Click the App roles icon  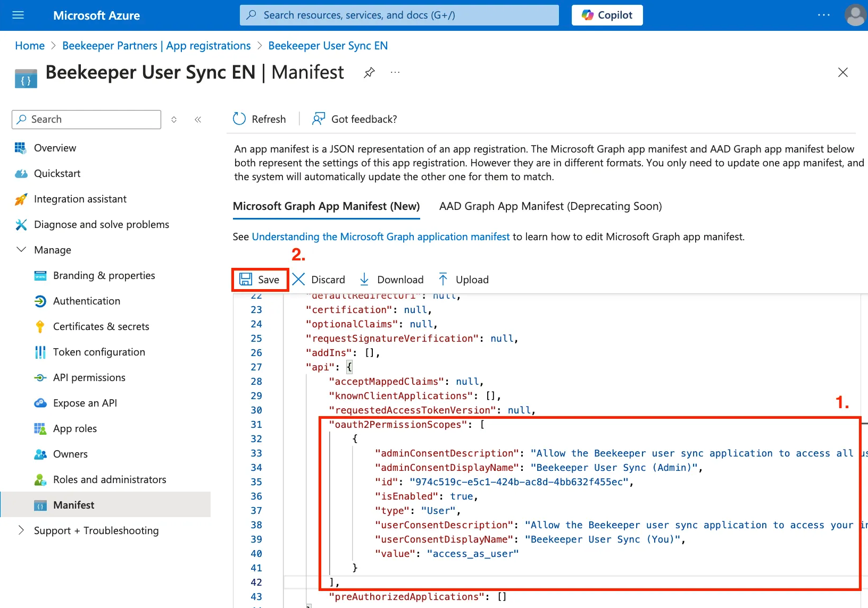point(40,429)
